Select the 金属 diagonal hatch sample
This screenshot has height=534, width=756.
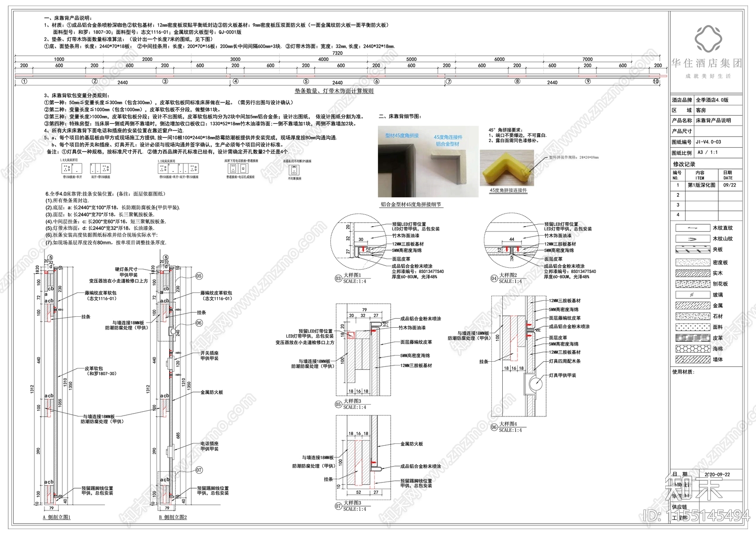693,305
